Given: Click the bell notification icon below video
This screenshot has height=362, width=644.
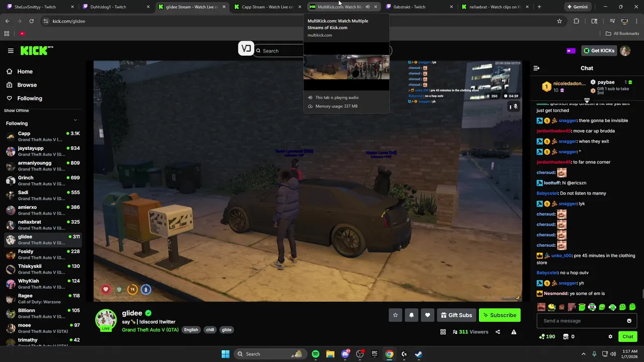Looking at the screenshot, I should click(412, 315).
